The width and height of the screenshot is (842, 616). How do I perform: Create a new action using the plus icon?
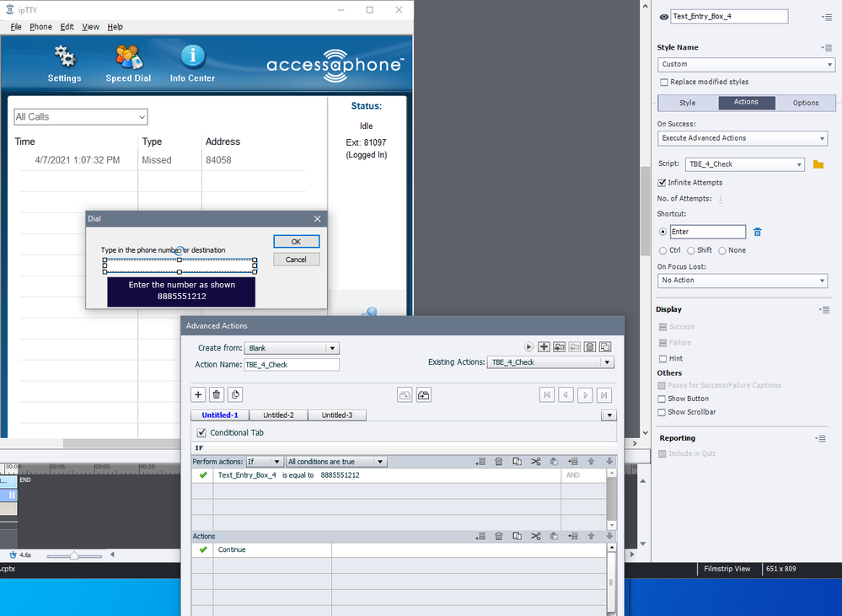coord(544,346)
